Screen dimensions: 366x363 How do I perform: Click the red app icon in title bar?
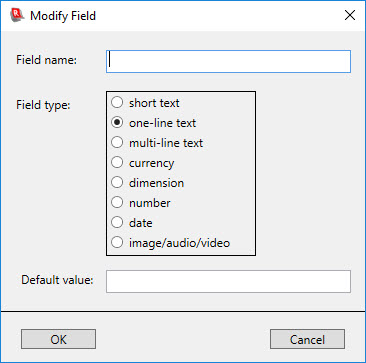[17, 15]
